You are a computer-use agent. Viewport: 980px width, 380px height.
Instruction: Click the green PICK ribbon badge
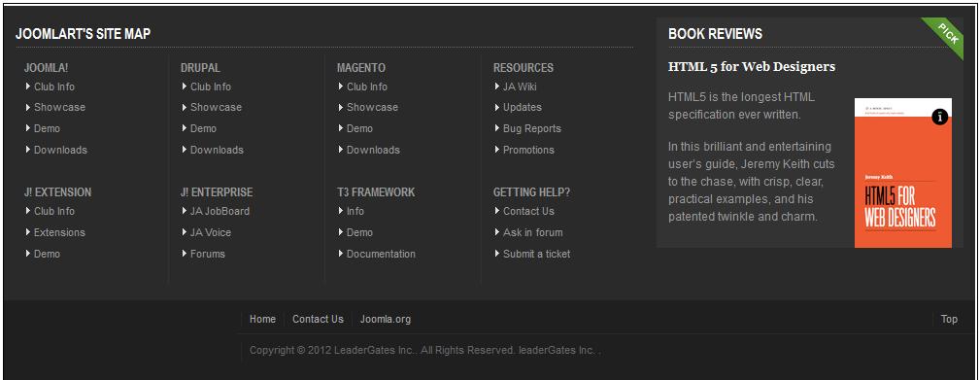(x=948, y=34)
